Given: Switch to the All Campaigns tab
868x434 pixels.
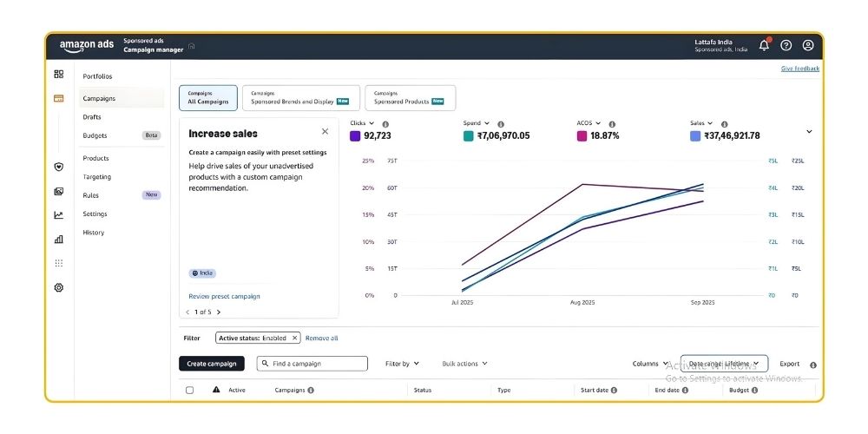Looking at the screenshot, I should (x=208, y=97).
